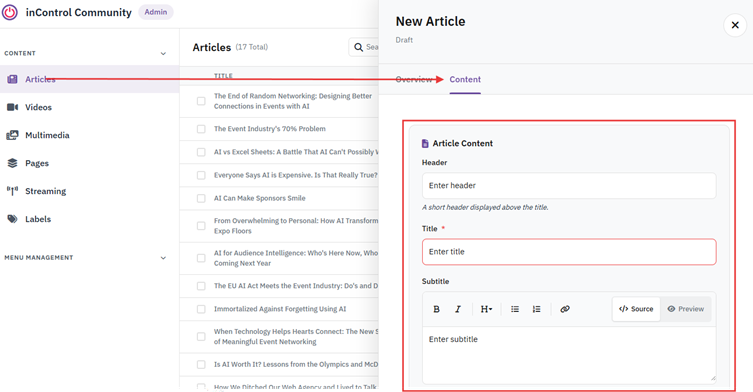Open 'Immortalized Against Forgetting Using AI' article
The width and height of the screenshot is (753, 392).
[280, 309]
